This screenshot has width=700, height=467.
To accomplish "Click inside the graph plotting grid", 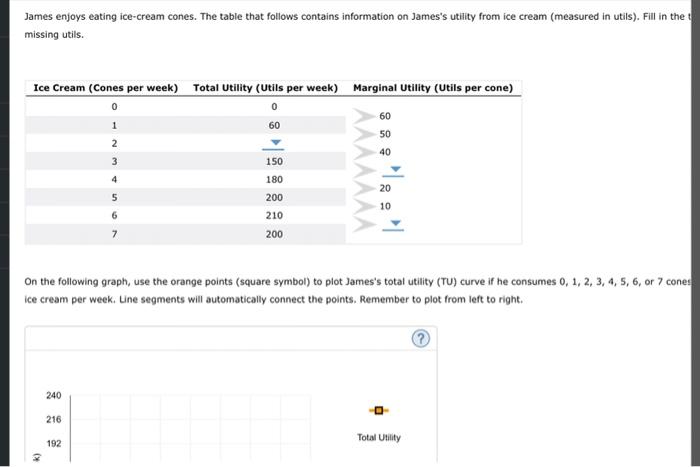I will [191, 428].
